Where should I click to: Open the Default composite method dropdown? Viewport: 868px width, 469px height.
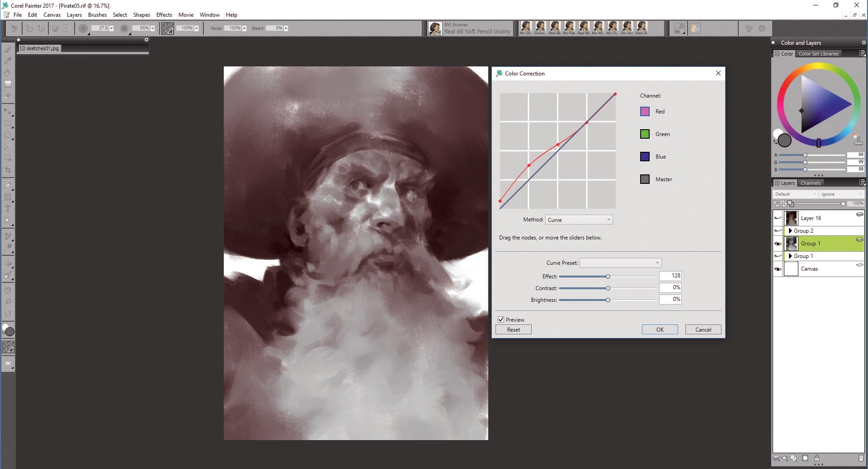tap(795, 194)
